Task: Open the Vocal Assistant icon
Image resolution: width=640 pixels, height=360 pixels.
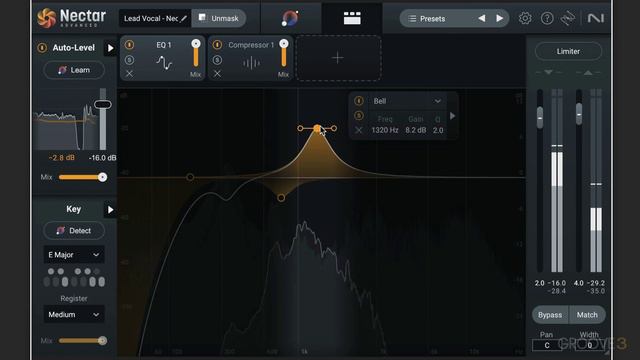Action: (290, 18)
